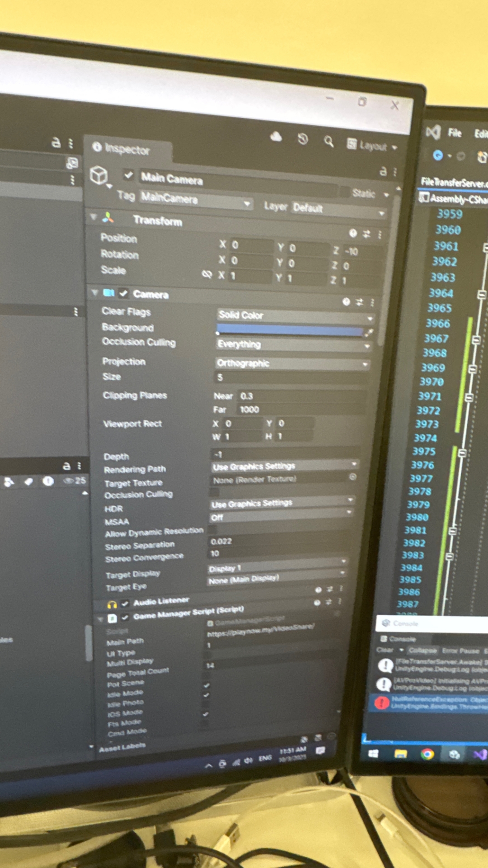
Task: Toggle the Console Collapse button
Action: pos(422,651)
